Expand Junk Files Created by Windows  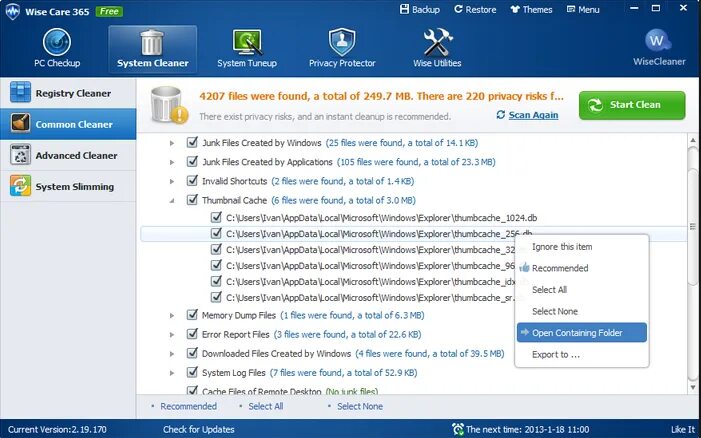(172, 143)
